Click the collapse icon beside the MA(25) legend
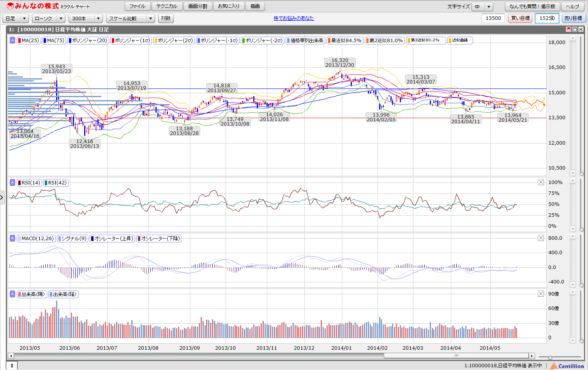This screenshot has height=370, width=588. click(x=12, y=40)
